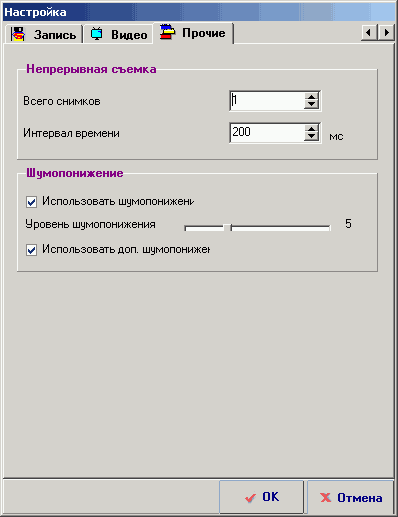Toggle Использовать шумопонижение checkbox

coord(31,202)
